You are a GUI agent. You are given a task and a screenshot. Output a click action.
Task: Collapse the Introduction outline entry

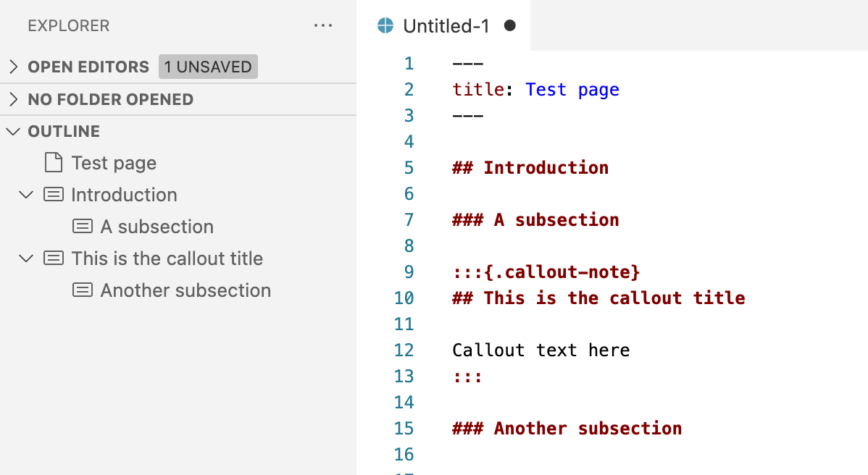(26, 194)
